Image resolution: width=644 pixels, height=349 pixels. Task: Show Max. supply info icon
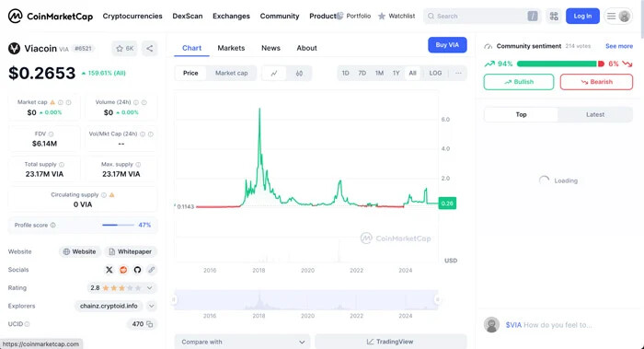coord(138,165)
